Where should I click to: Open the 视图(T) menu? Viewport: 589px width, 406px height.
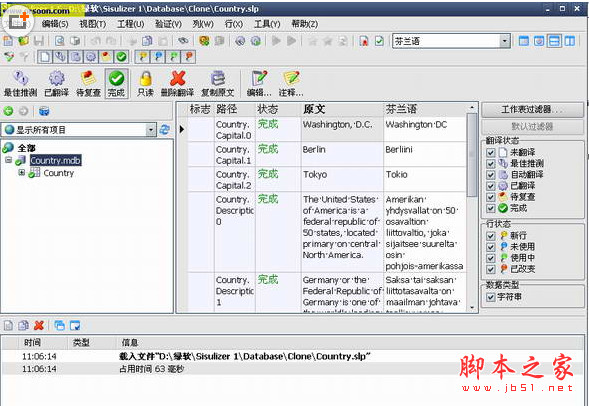(92, 24)
